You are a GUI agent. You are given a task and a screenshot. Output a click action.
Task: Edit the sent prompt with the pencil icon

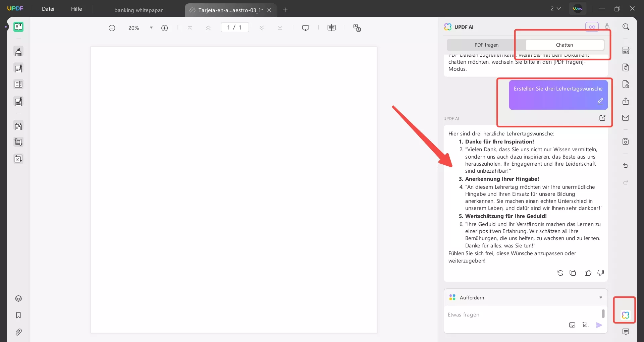point(600,101)
